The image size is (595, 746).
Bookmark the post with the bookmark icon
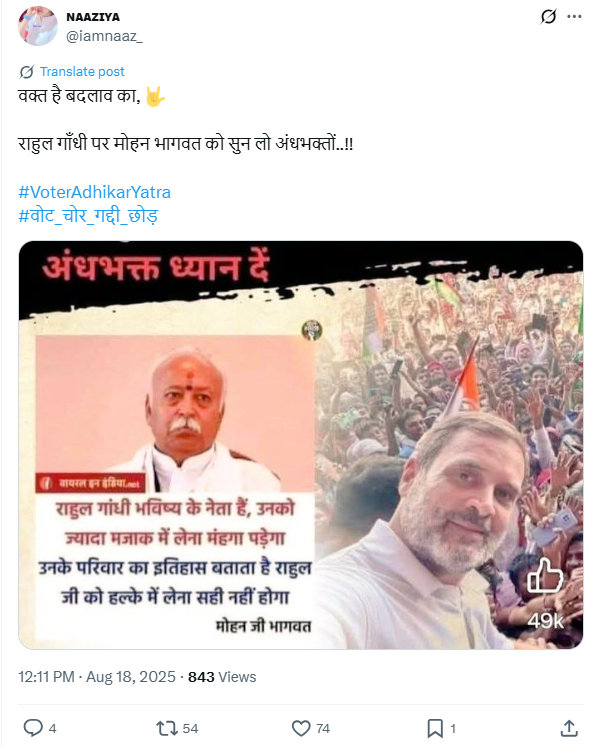coord(435,728)
